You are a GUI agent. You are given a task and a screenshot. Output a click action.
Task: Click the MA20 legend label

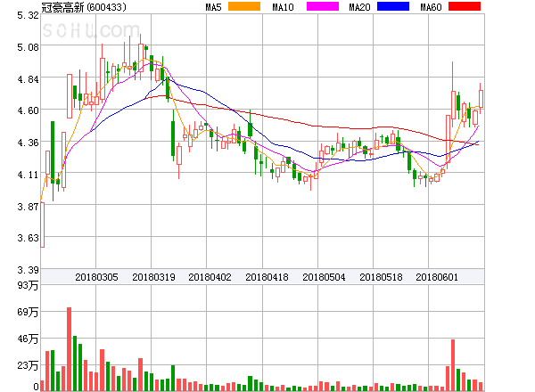coord(359,7)
